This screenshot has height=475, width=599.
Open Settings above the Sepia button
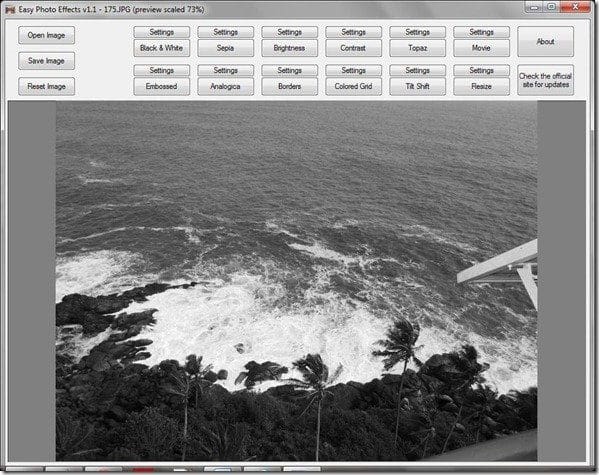[225, 32]
